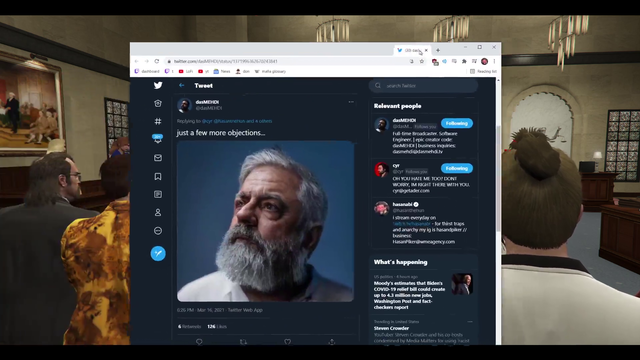Screen dimensions: 640x360
Task: Open the Twitter bird logo home link
Action: 158,85
